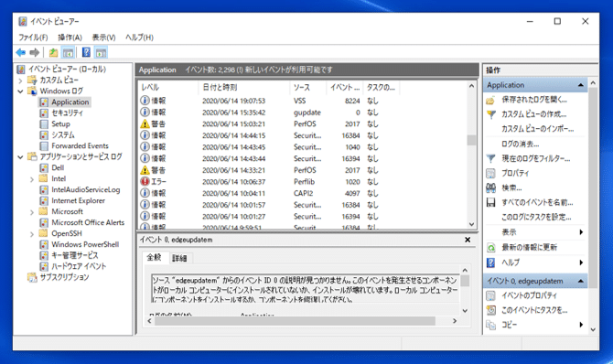Click 現在のログをフィルター action
Screen dimensions: 613x364
[x=535, y=158]
